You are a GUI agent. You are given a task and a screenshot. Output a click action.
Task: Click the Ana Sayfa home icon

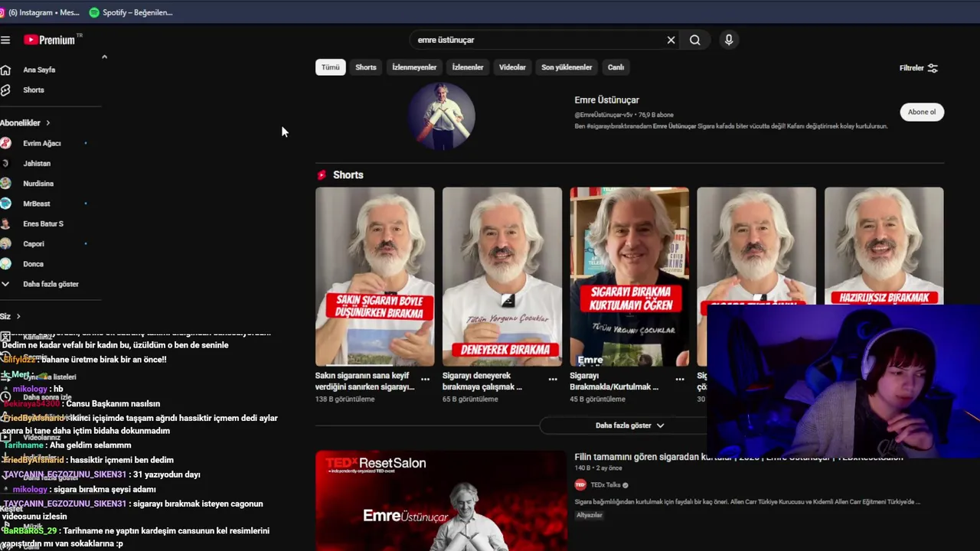click(5, 70)
